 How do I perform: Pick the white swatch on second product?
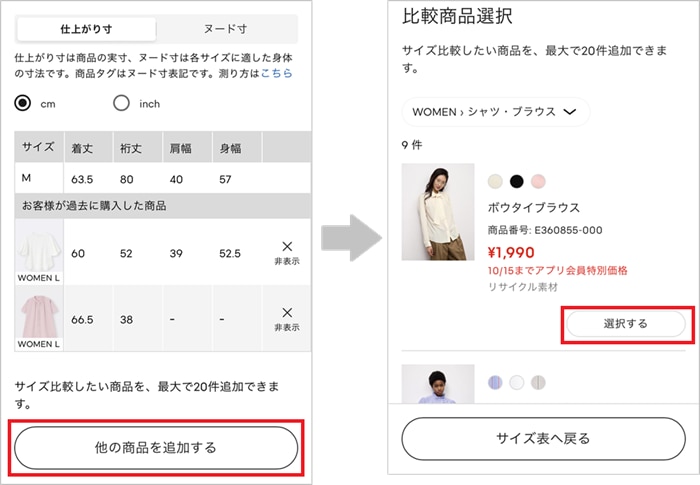click(517, 383)
